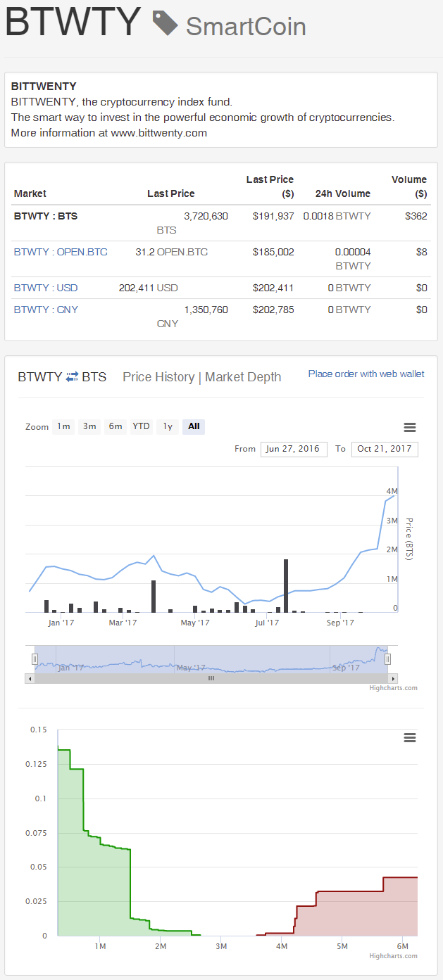Click the navigator right scroll arrow

point(393,679)
